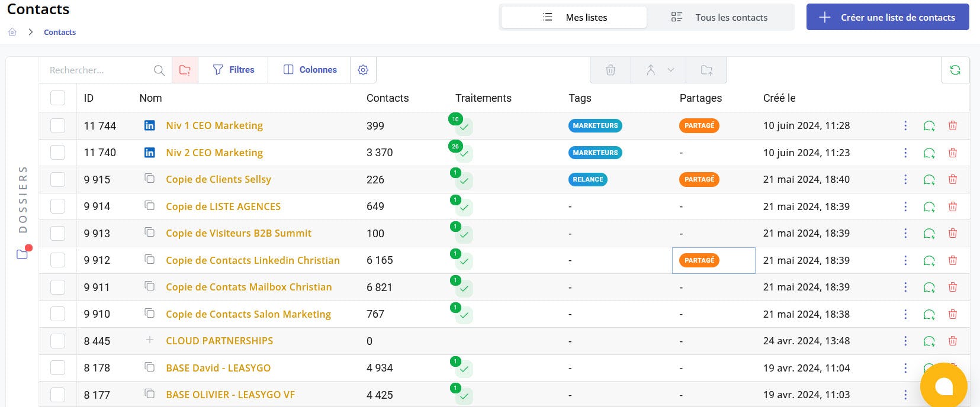Check the box for list 9 914

pyautogui.click(x=57, y=206)
